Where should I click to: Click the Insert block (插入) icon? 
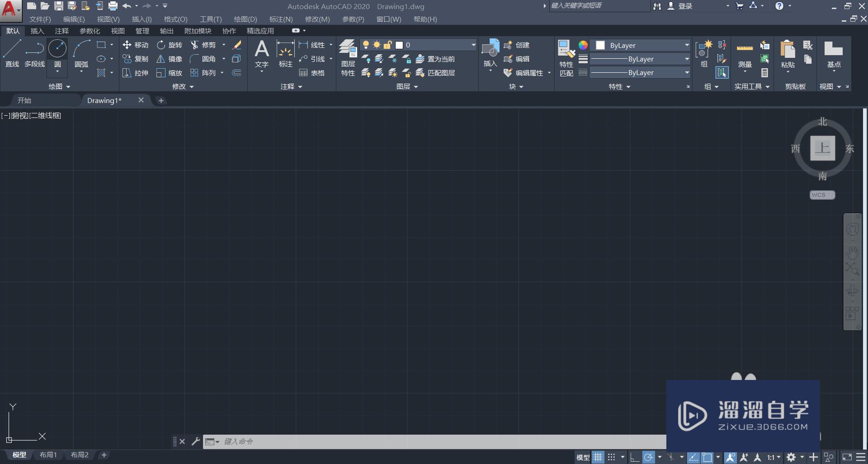pyautogui.click(x=491, y=54)
